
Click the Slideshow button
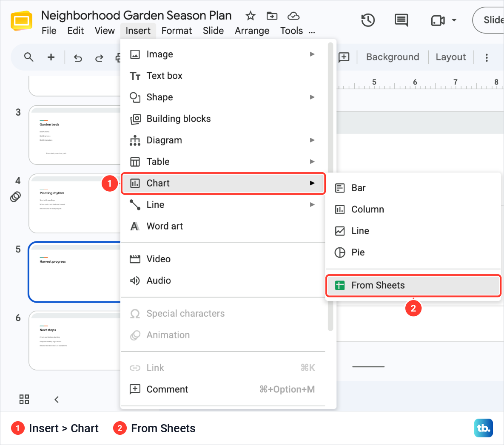489,20
